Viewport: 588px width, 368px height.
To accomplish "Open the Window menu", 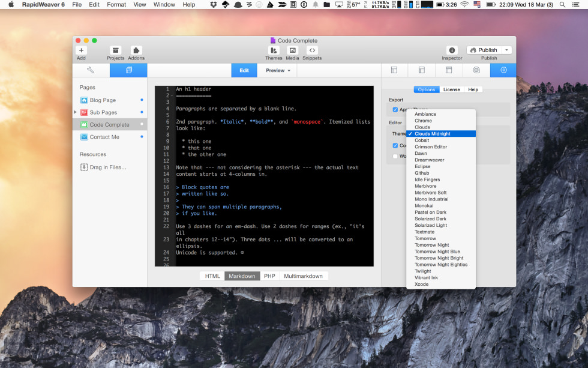I will coord(164,4).
